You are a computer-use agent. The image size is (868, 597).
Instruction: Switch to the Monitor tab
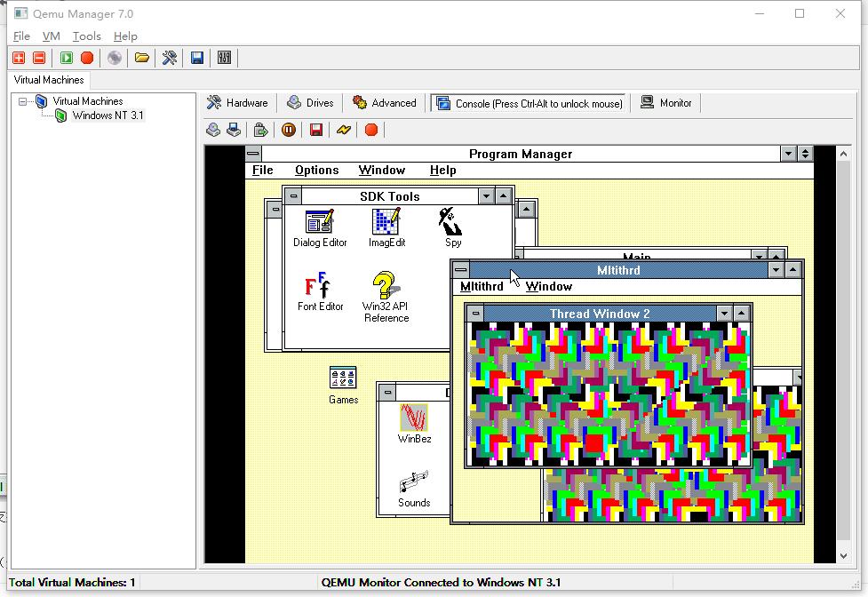[x=666, y=103]
